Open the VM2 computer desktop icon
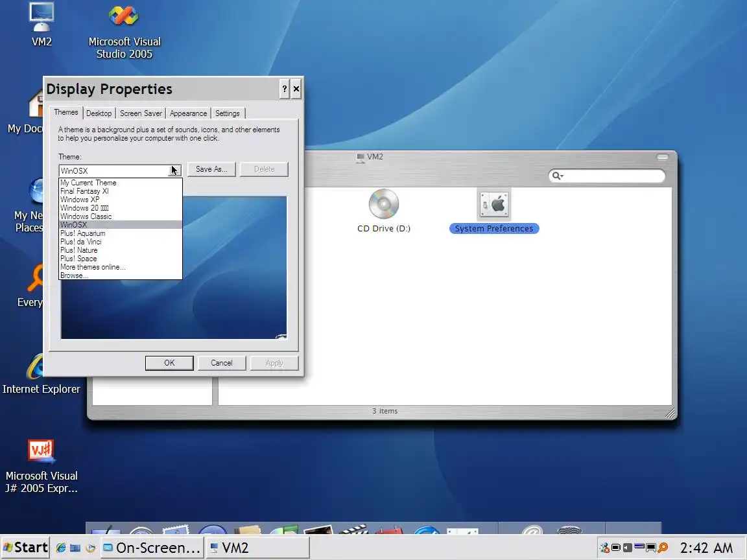This screenshot has width=747, height=560. point(41,24)
